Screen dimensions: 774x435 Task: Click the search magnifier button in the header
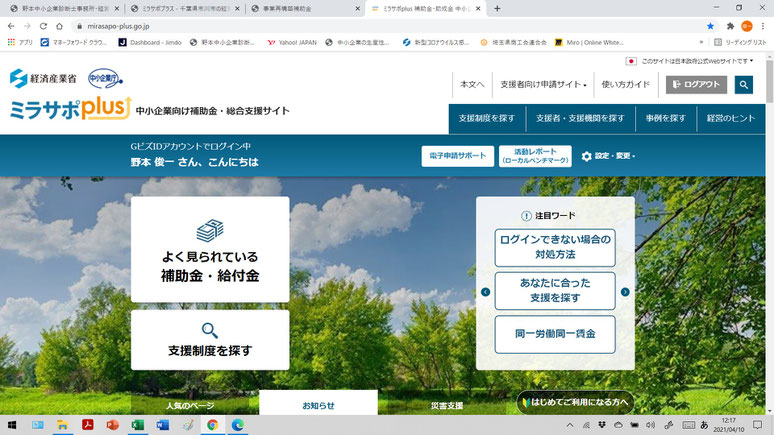pyautogui.click(x=743, y=84)
